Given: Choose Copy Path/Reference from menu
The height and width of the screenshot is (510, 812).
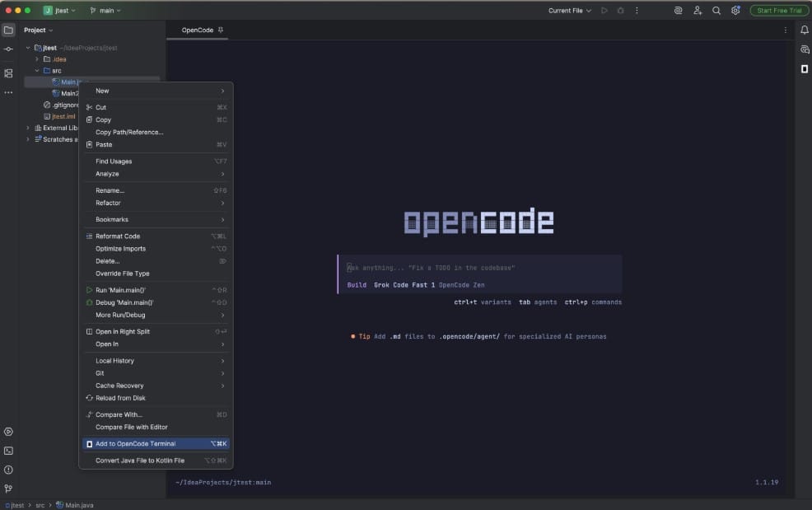Looking at the screenshot, I should pyautogui.click(x=156, y=132).
